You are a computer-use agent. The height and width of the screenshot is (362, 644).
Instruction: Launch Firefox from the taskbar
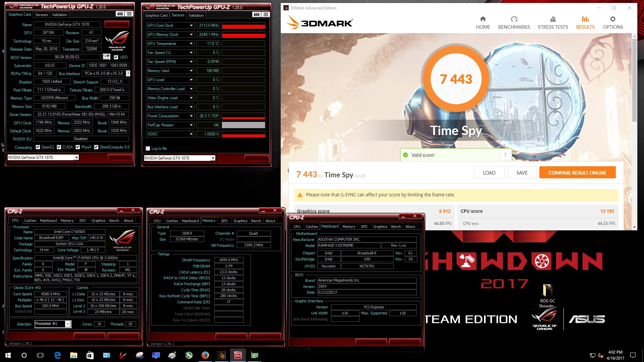click(x=205, y=355)
